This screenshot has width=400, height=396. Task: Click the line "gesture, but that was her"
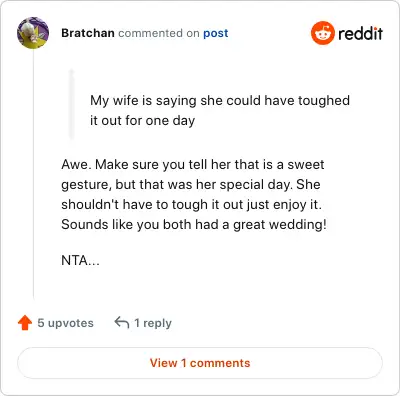191,184
